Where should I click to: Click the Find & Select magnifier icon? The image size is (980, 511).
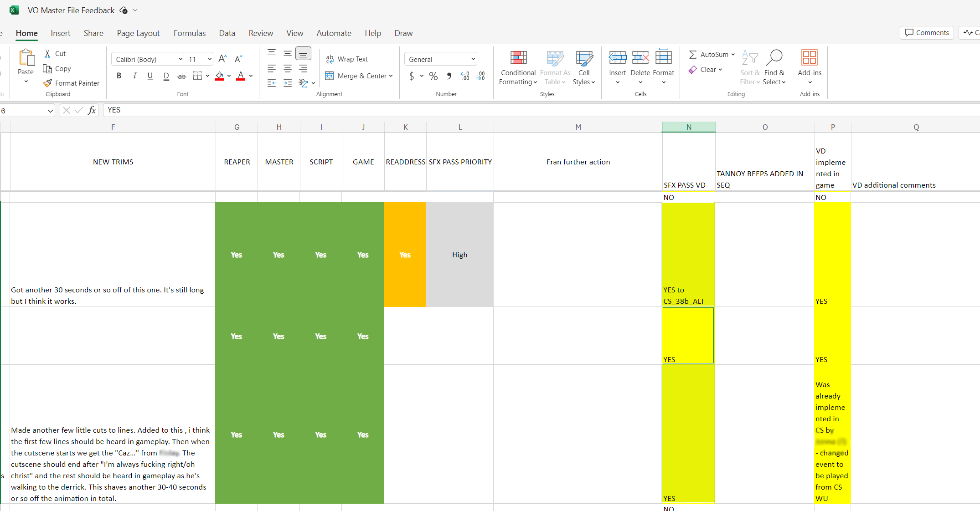pyautogui.click(x=774, y=58)
